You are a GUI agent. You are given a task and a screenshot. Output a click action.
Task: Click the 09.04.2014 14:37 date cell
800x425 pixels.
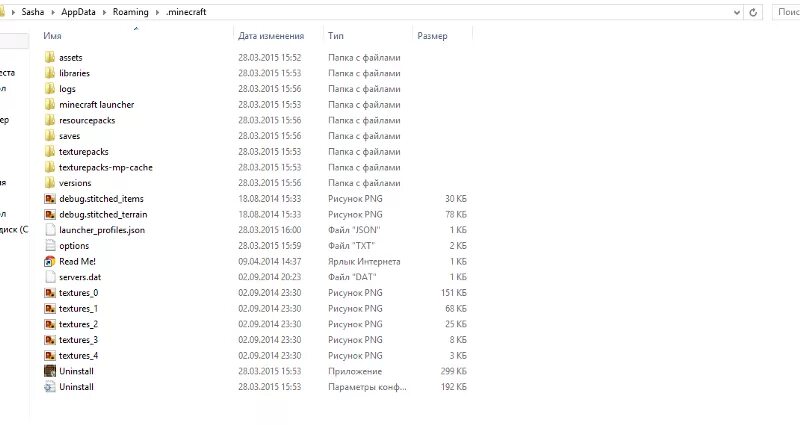tap(269, 262)
